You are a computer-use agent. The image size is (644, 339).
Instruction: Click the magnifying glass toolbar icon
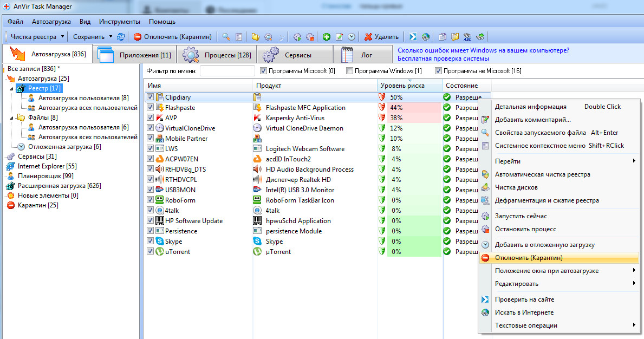[x=226, y=37]
